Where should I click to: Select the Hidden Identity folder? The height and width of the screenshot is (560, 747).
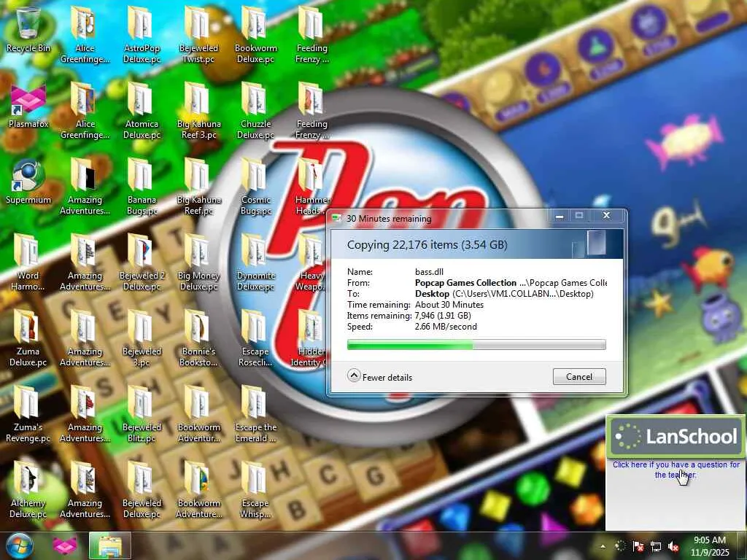[309, 339]
